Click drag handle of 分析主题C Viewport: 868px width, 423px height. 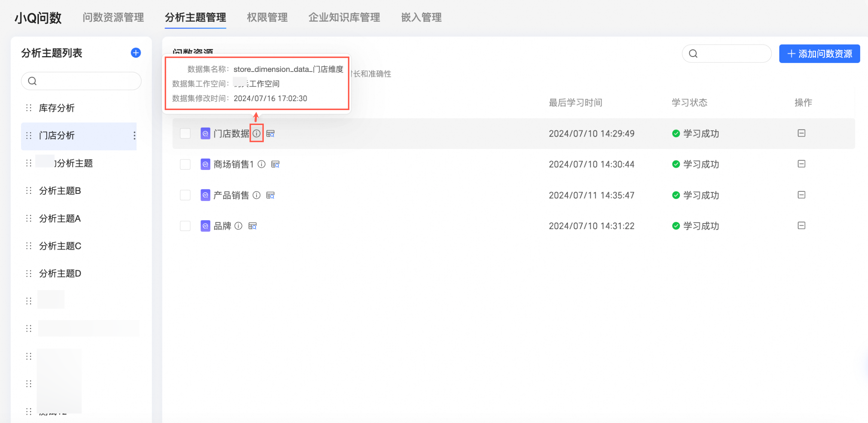point(29,246)
